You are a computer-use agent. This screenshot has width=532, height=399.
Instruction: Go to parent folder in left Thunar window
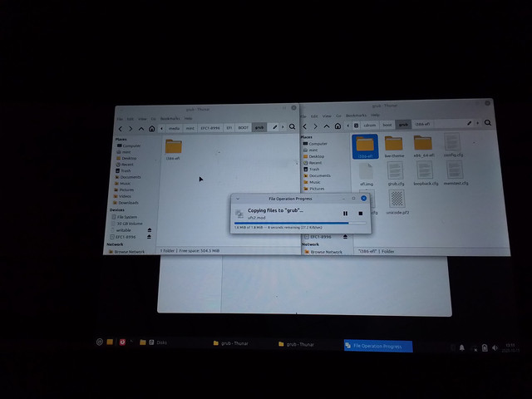(141, 129)
